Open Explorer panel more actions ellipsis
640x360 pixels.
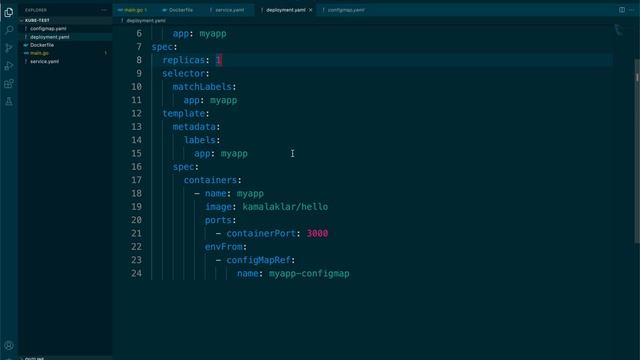104,10
